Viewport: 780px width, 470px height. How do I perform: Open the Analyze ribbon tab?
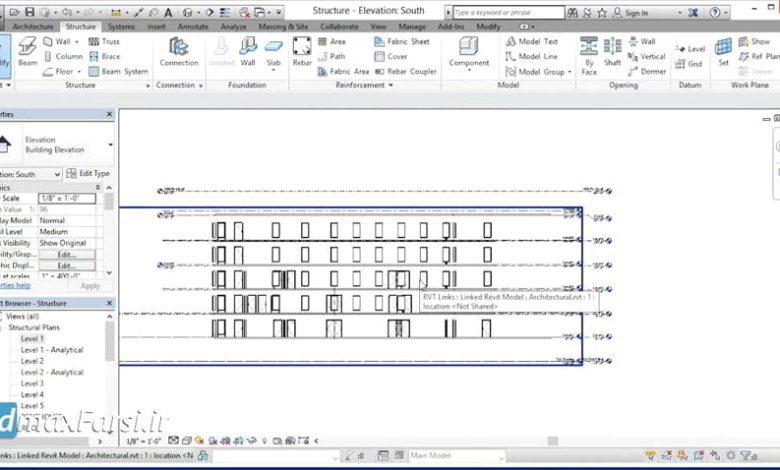[233, 26]
